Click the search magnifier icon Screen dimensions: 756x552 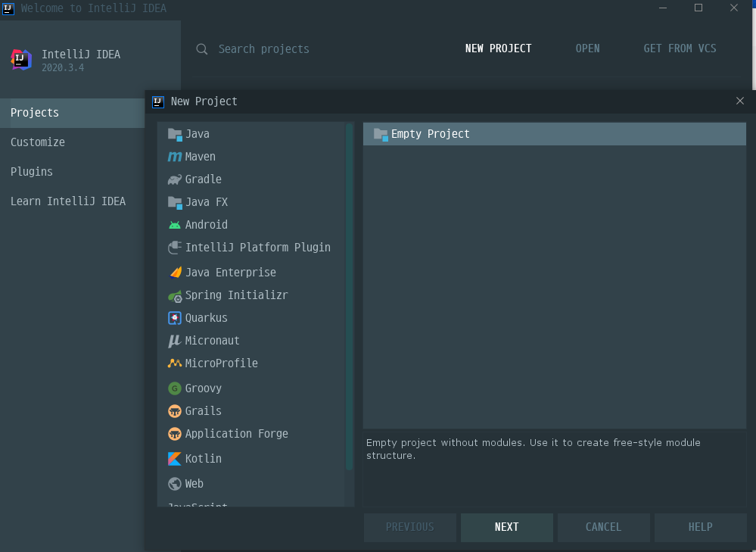202,49
